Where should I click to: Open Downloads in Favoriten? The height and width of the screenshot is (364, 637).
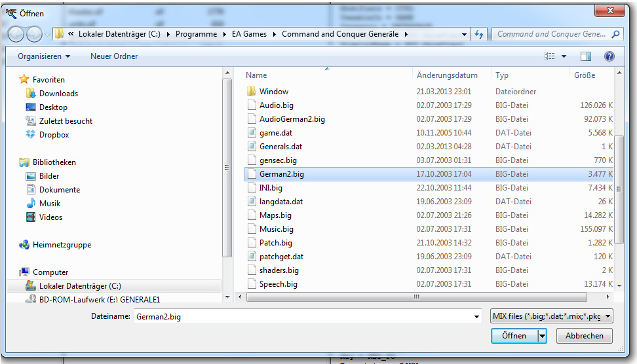point(58,94)
